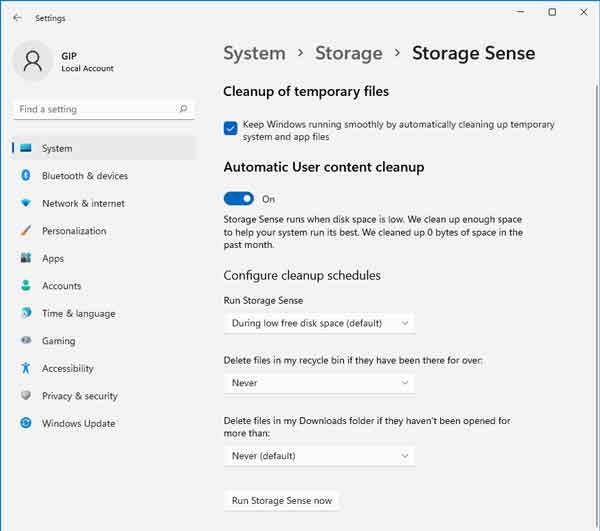This screenshot has height=531, width=600.
Task: Click the Windows Update sync icon
Action: [x=26, y=423]
